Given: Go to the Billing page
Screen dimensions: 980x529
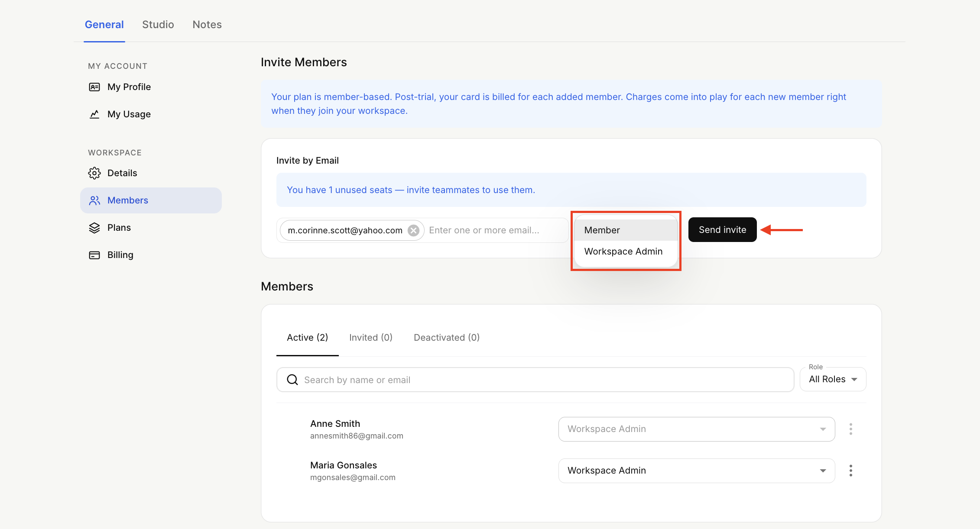Looking at the screenshot, I should 151,255.
